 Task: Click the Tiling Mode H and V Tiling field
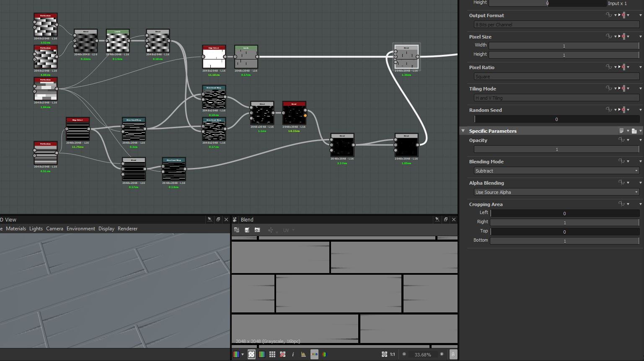coord(557,98)
